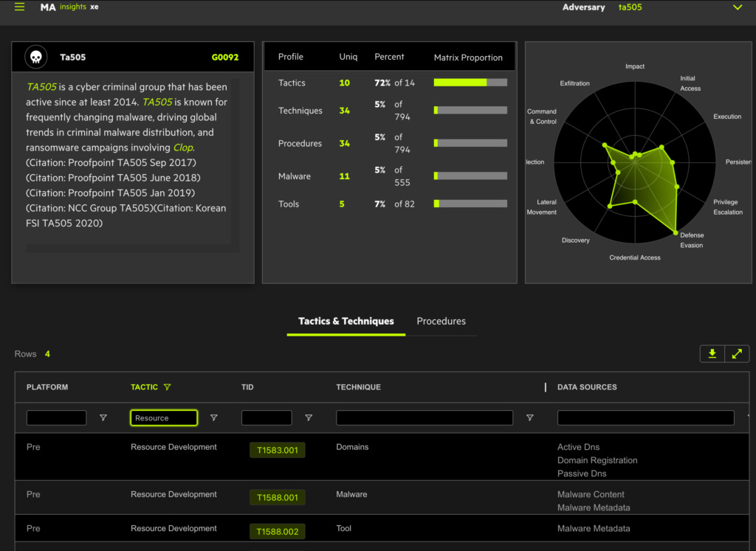Screen dimensions: 756x551
Task: Click the Malware technique cell in table
Action: (x=351, y=494)
